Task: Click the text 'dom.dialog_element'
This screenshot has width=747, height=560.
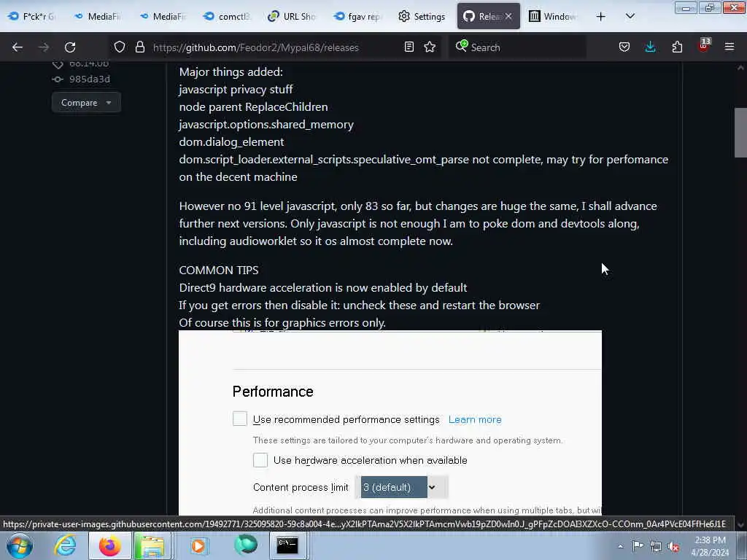Action: click(231, 142)
